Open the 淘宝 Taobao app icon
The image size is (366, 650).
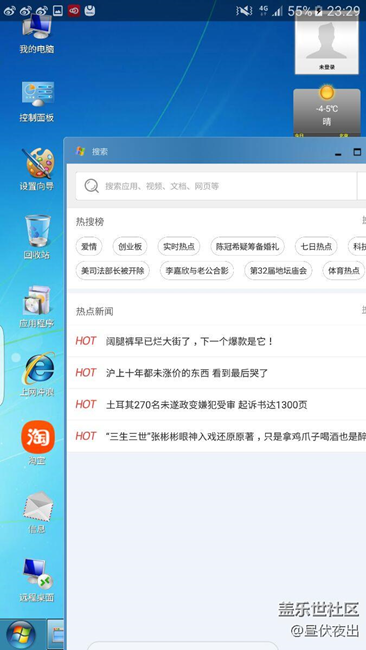pyautogui.click(x=37, y=443)
